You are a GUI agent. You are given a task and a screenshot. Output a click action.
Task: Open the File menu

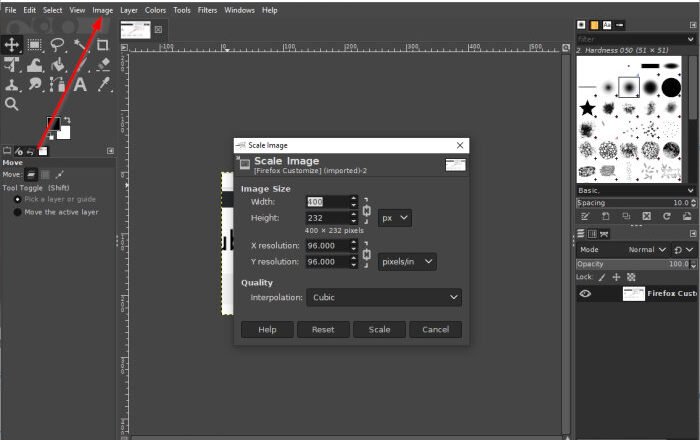tap(10, 10)
